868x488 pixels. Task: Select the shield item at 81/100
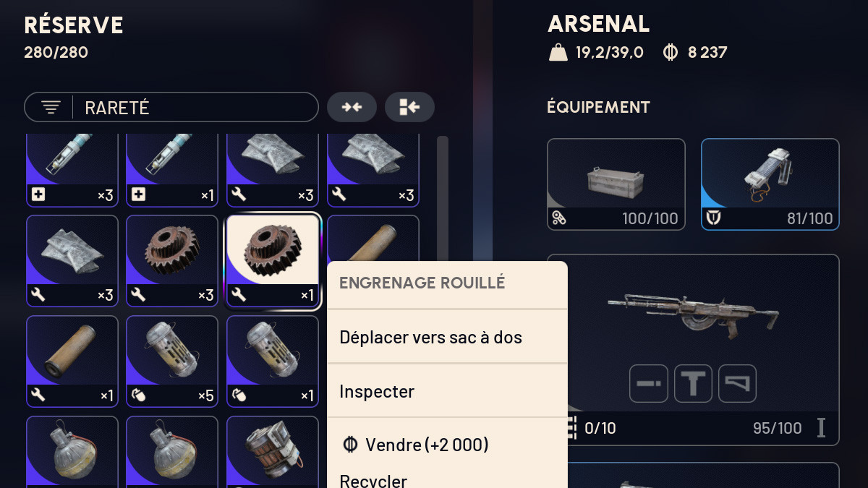coord(770,184)
